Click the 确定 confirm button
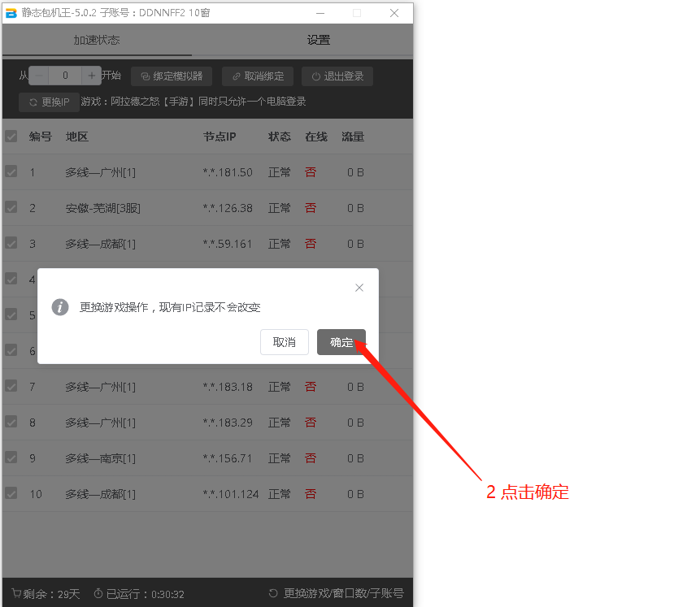 (x=341, y=342)
